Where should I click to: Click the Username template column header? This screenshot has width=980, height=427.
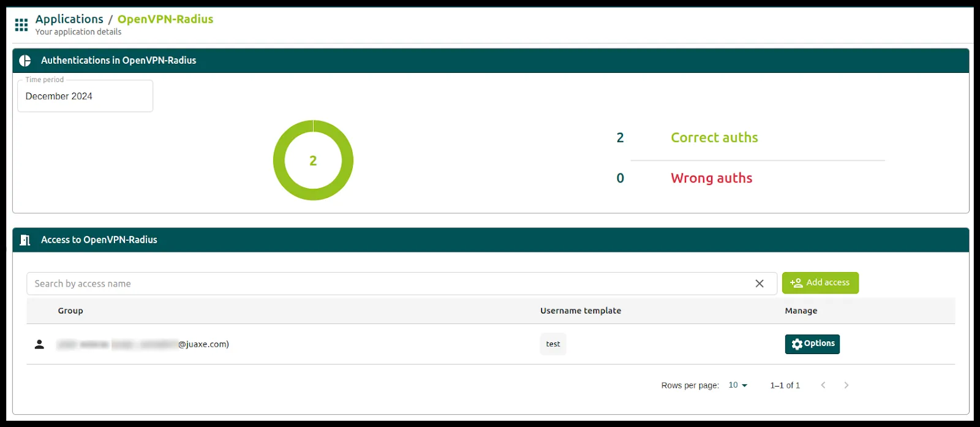(581, 311)
